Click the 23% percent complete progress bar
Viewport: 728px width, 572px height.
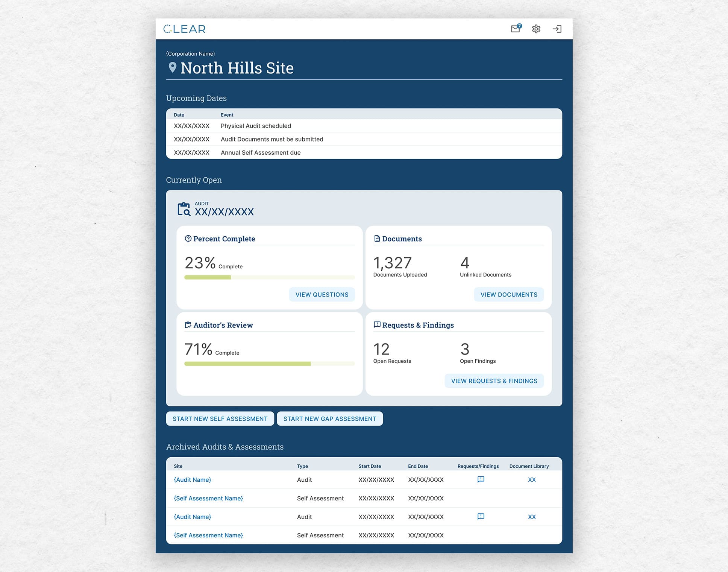(269, 277)
